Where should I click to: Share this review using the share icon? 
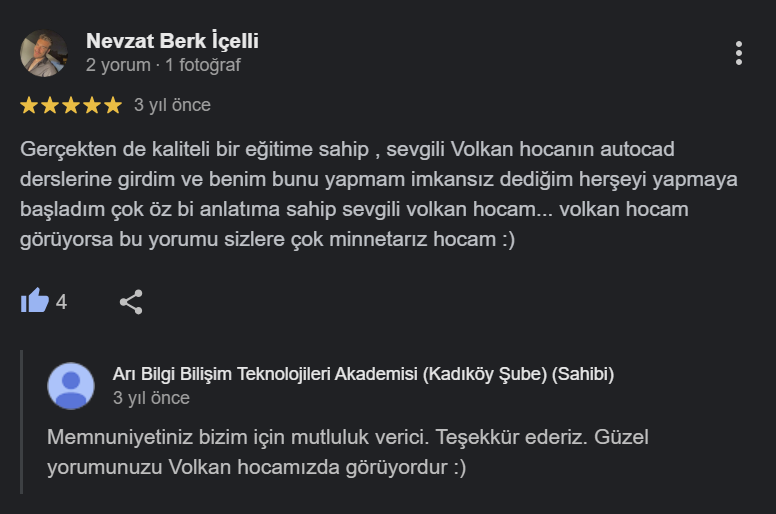pyautogui.click(x=131, y=301)
